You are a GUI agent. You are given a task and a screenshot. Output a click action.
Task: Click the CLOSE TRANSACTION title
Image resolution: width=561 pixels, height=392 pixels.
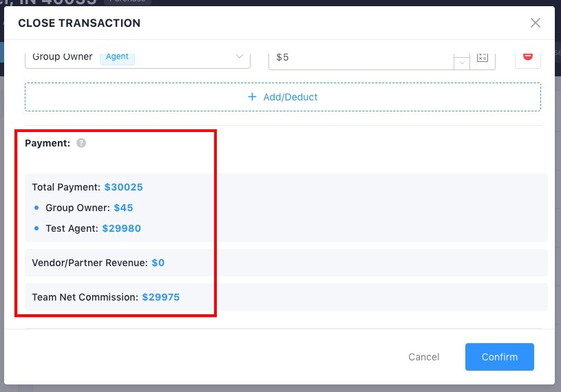(79, 23)
